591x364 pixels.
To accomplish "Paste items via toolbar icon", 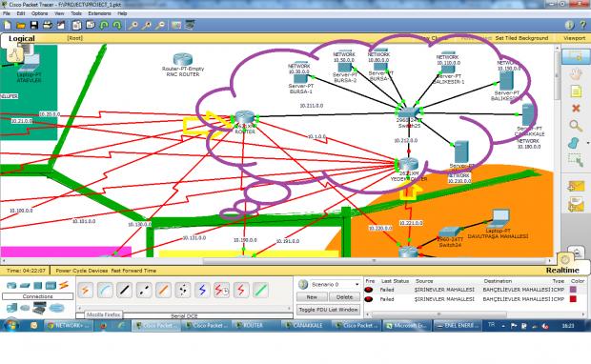I will click(x=91, y=25).
